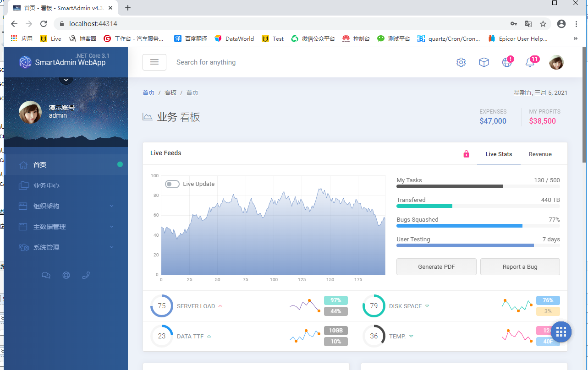Viewport: 588px width, 370px height.
Task: Open the settings gear icon in header
Action: tap(461, 62)
